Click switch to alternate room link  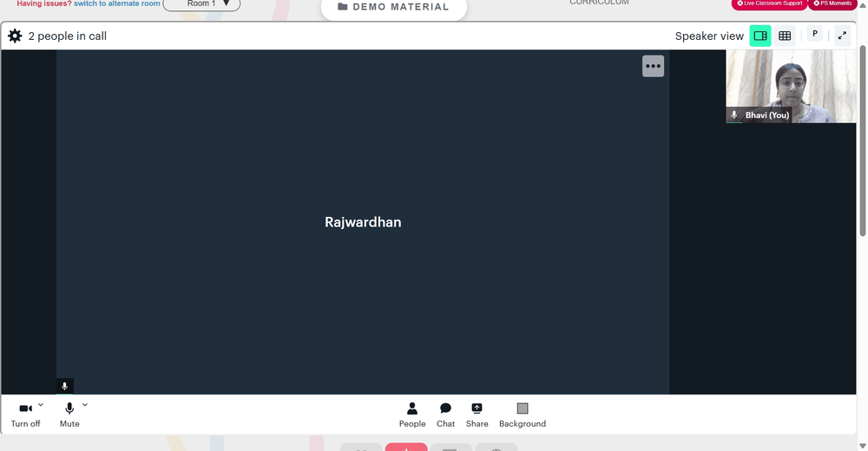116,3
